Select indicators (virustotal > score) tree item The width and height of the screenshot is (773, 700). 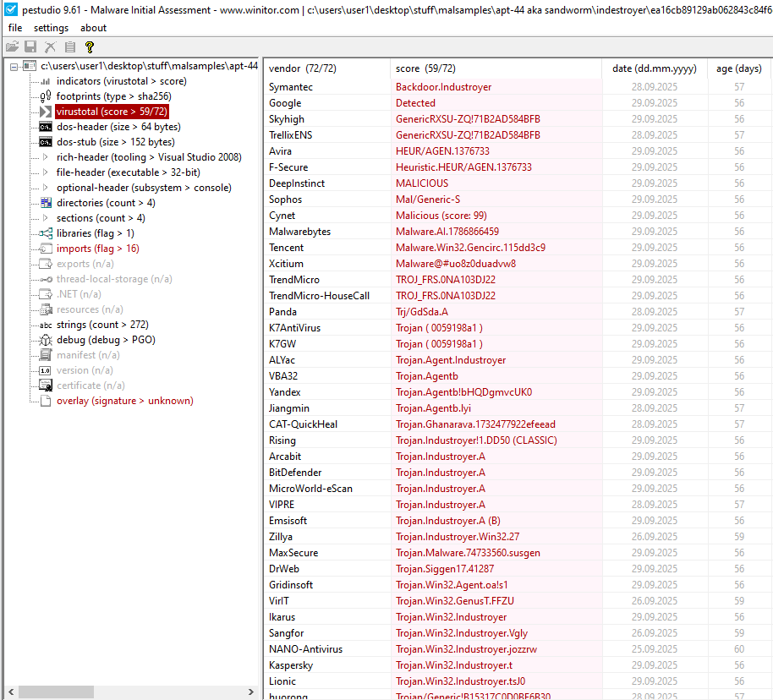click(121, 81)
